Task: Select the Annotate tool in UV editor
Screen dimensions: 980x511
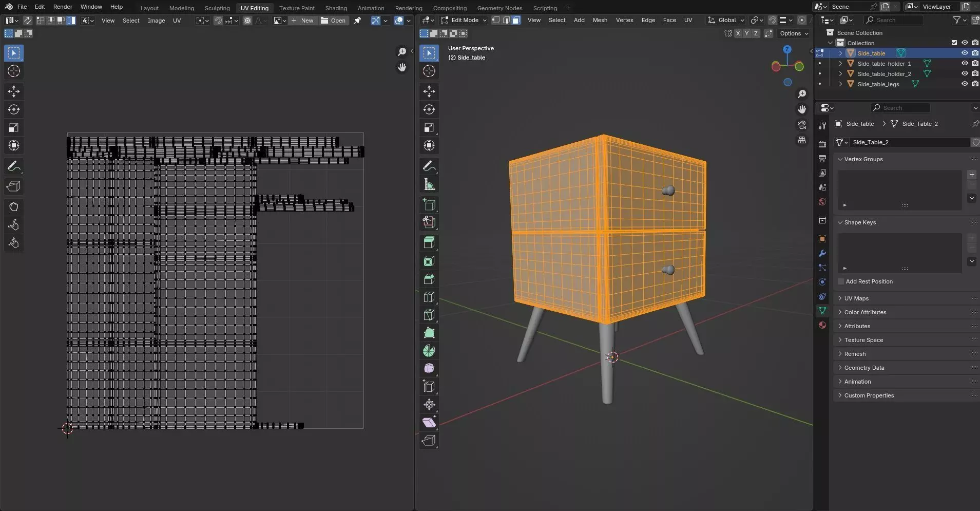Action: click(14, 166)
